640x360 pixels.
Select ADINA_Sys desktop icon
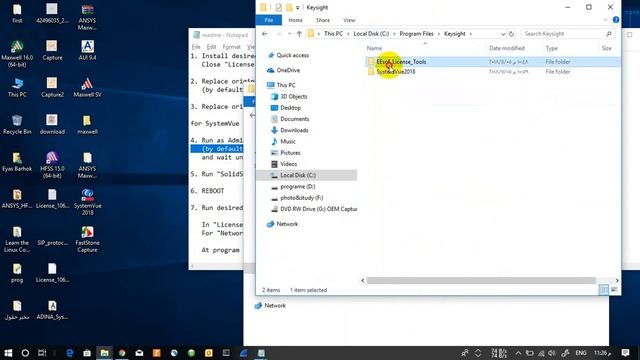pos(52,310)
